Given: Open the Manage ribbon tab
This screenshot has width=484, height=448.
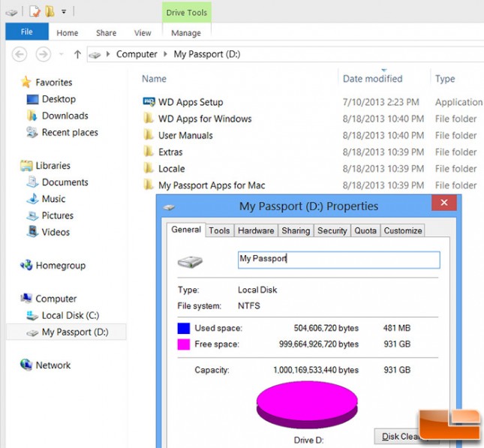Looking at the screenshot, I should (x=186, y=33).
